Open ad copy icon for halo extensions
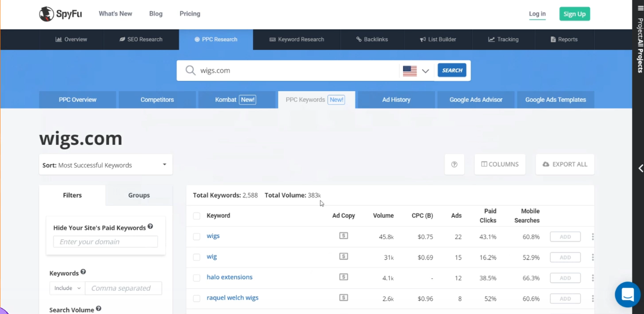This screenshot has width=644, height=314. pos(343,277)
